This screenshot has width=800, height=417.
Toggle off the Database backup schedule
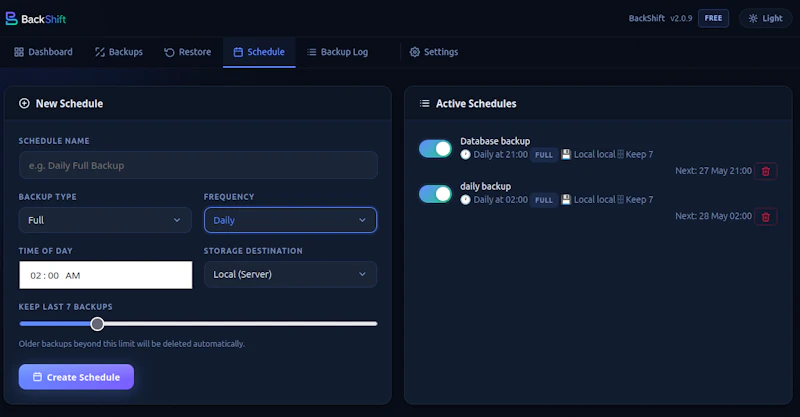[x=435, y=149]
